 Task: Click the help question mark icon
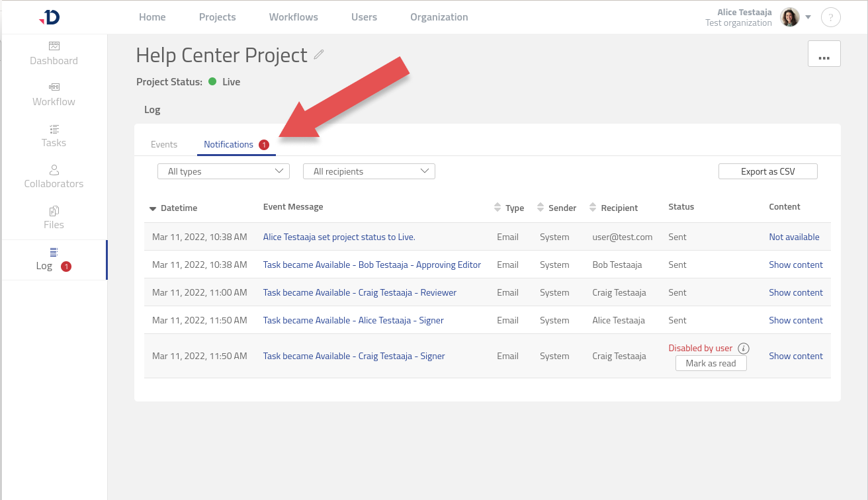[830, 17]
